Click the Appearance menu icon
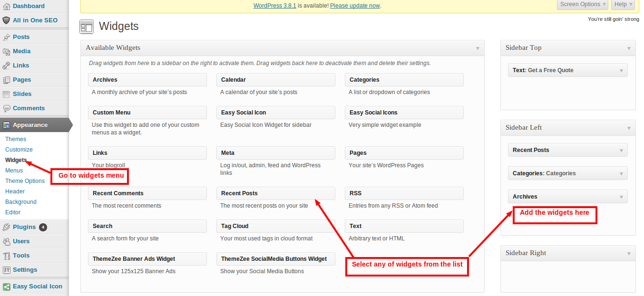The width and height of the screenshot is (644, 296). pyautogui.click(x=6, y=125)
